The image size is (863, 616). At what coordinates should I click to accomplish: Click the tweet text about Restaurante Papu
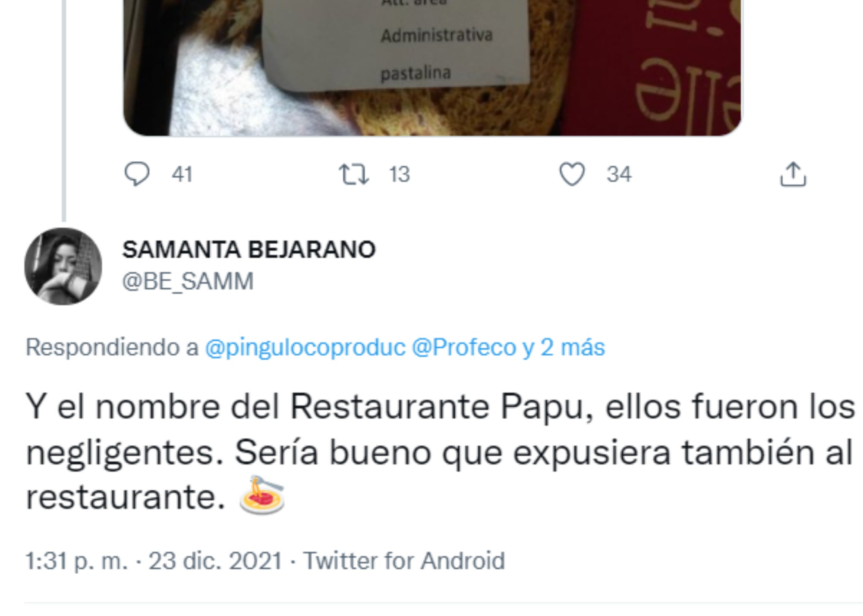[x=440, y=452]
